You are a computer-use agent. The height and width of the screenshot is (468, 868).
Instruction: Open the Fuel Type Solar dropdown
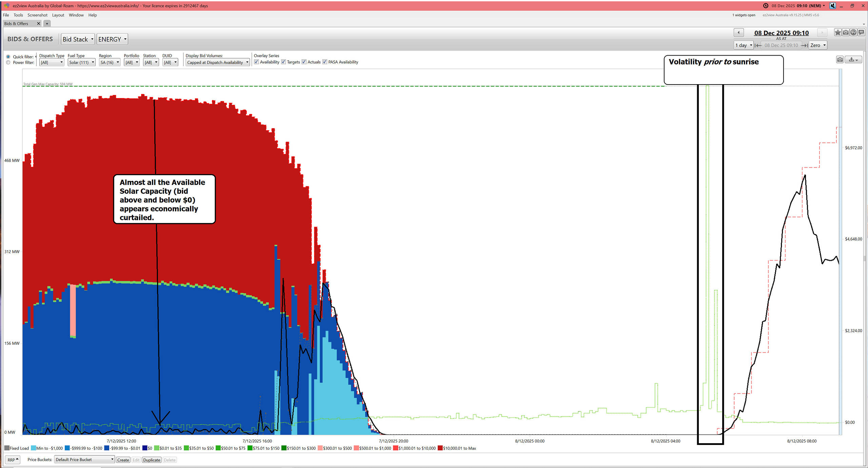click(81, 62)
